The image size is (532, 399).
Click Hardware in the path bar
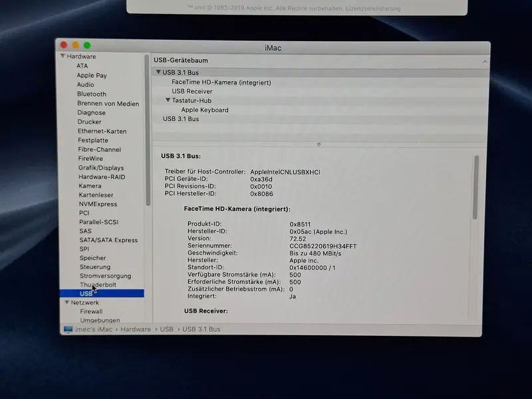click(x=136, y=329)
